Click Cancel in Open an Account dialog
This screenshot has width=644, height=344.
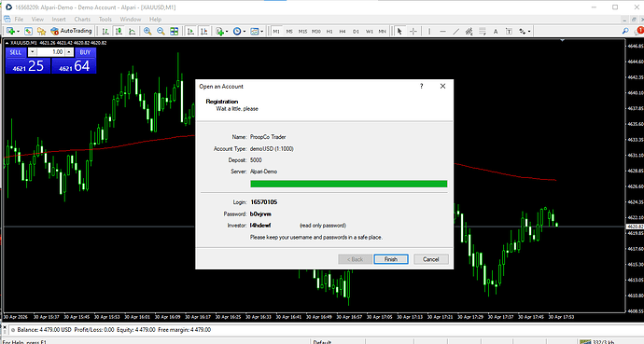click(431, 259)
